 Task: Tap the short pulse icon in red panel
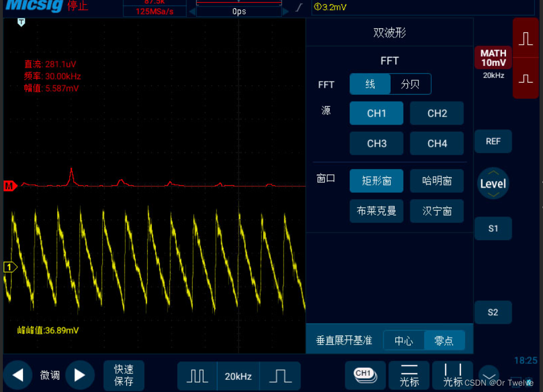coord(525,79)
